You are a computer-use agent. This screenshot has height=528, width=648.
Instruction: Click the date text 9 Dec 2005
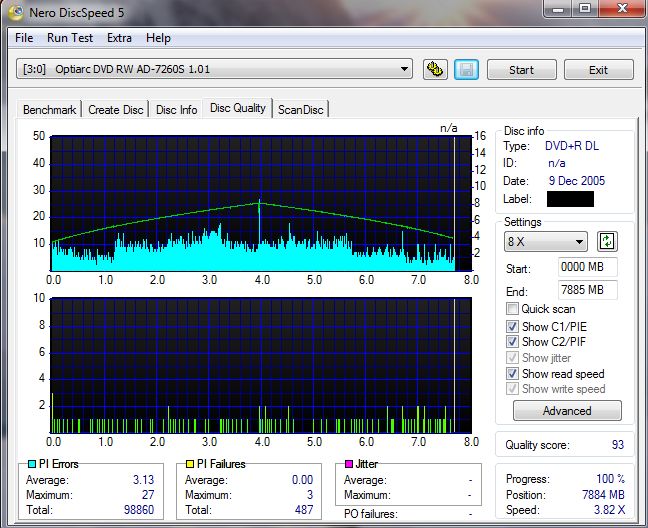(577, 181)
